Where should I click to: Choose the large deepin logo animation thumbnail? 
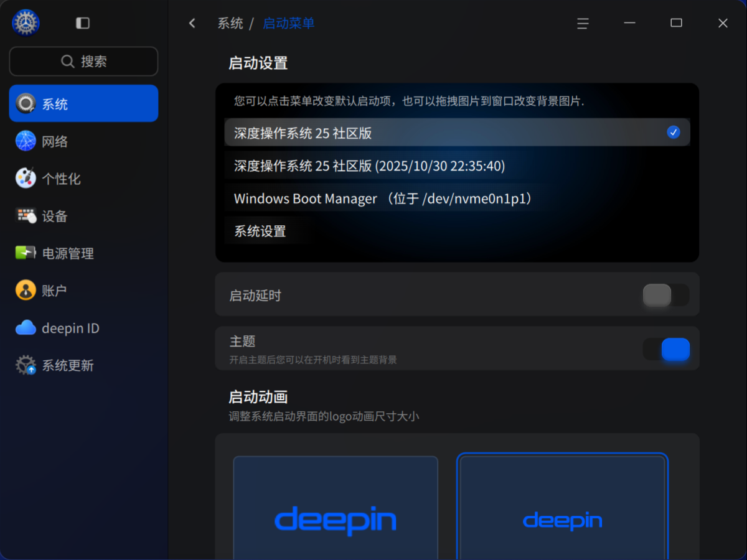tap(336, 508)
